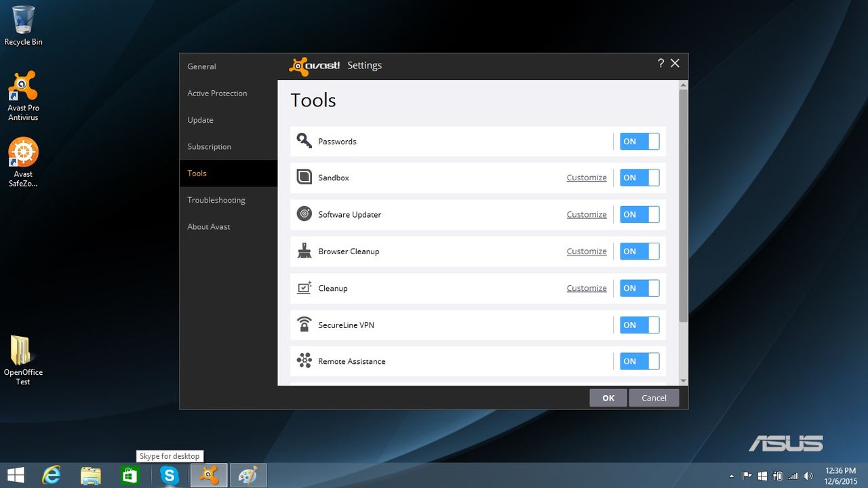The height and width of the screenshot is (488, 868).
Task: Customize the Software Updater tool
Action: click(x=587, y=214)
